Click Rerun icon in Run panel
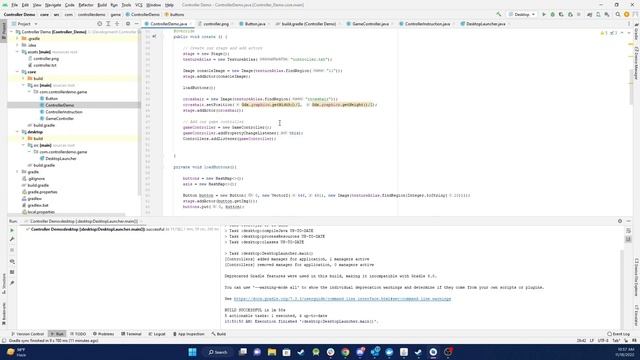The image size is (640, 360). pos(12,230)
